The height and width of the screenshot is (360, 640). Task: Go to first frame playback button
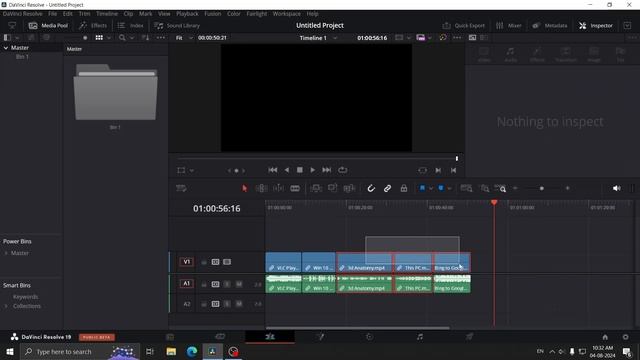click(x=273, y=170)
